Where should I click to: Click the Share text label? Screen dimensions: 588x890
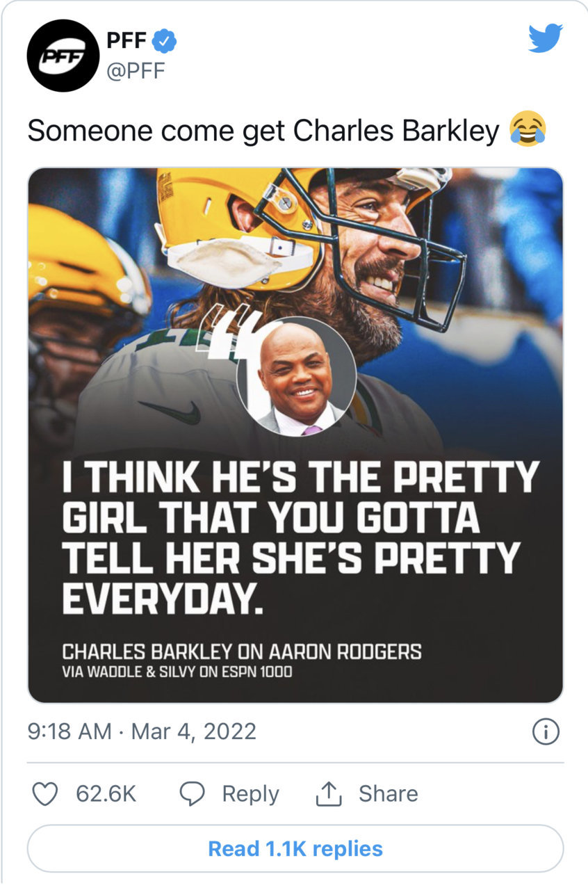[x=388, y=793]
